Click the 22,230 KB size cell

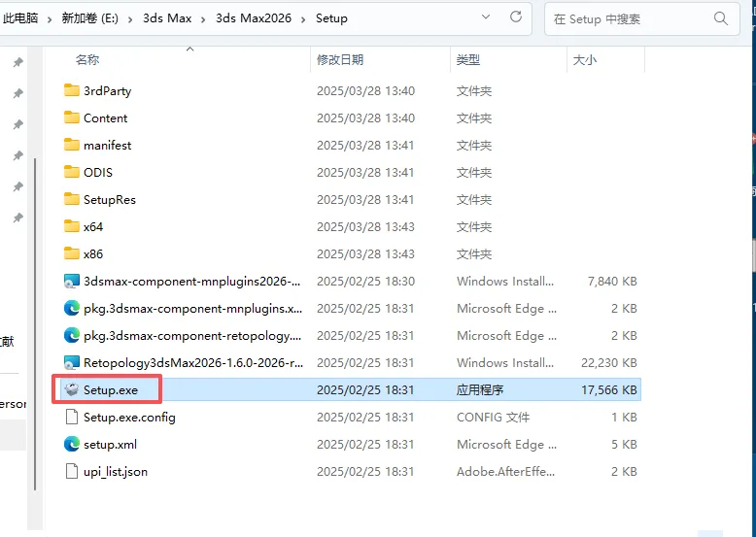click(x=609, y=362)
